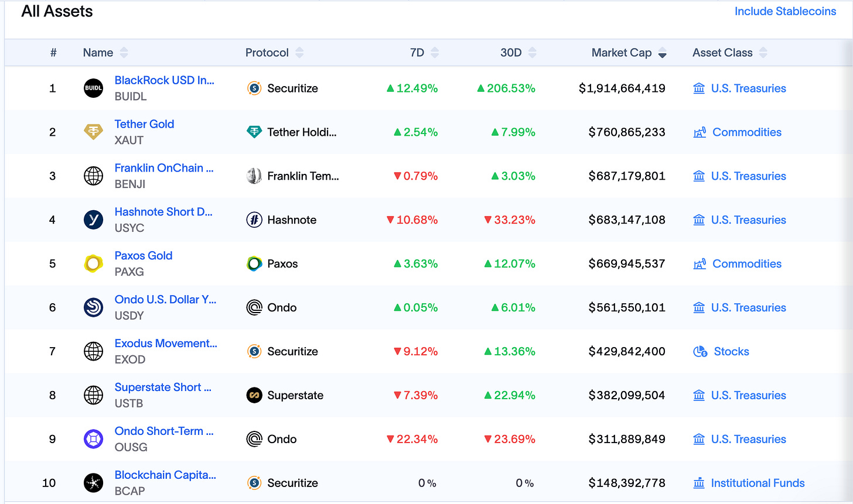Click Ondo protocol icon in OUSG row
Screen dimensions: 853x504
coord(254,440)
